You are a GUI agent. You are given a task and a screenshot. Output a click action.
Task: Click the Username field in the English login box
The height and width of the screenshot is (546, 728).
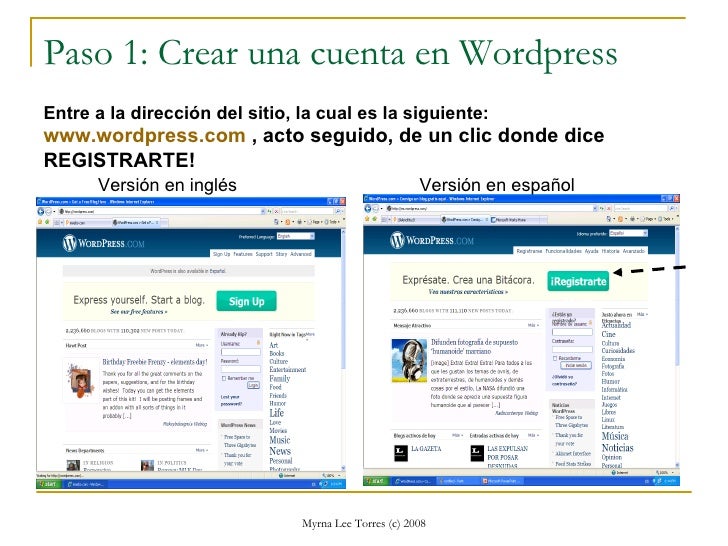[x=240, y=352]
